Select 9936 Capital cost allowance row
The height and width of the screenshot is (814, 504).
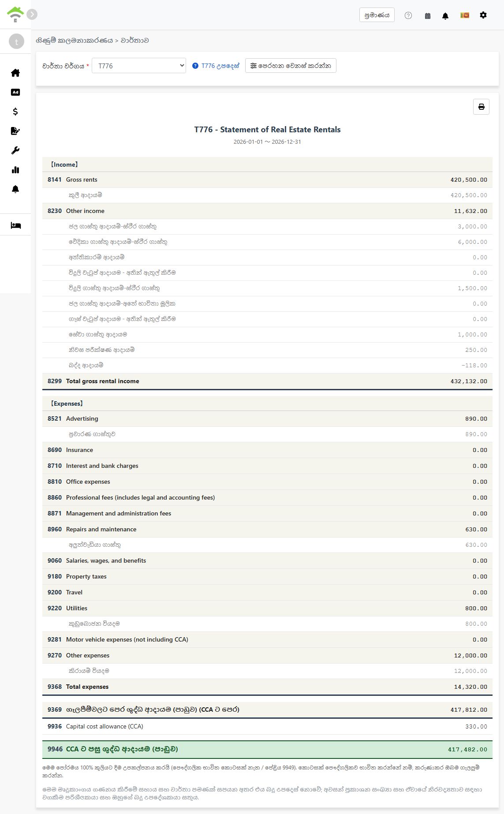point(267,726)
